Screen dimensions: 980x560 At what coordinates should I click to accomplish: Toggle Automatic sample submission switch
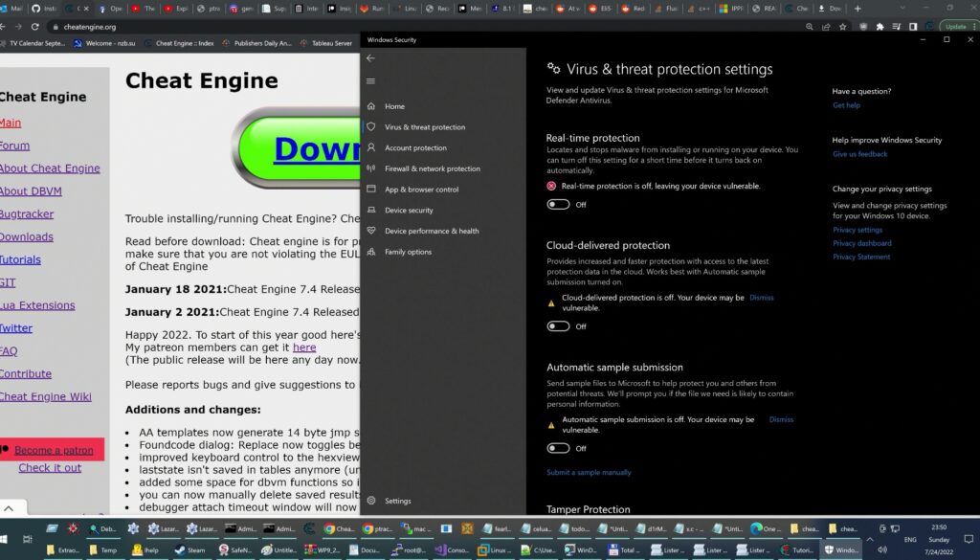558,448
